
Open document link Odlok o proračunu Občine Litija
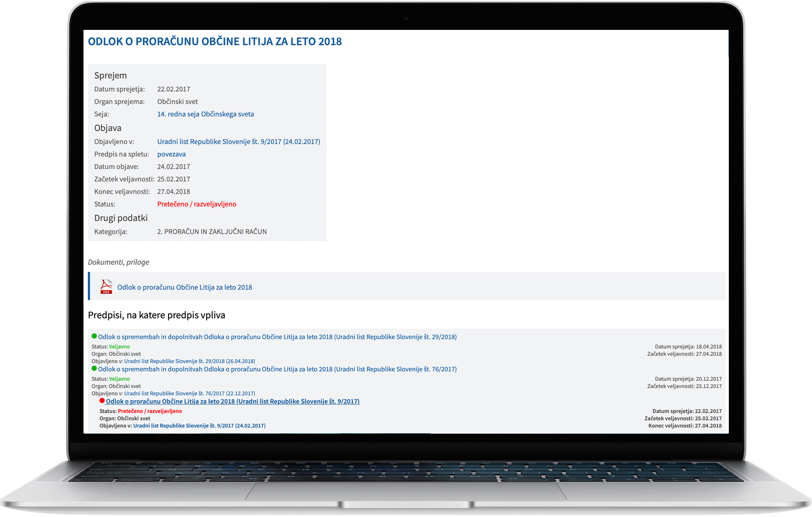(184, 287)
